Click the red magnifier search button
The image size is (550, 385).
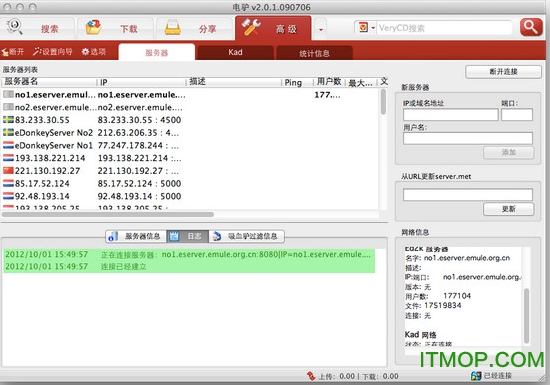point(531,27)
